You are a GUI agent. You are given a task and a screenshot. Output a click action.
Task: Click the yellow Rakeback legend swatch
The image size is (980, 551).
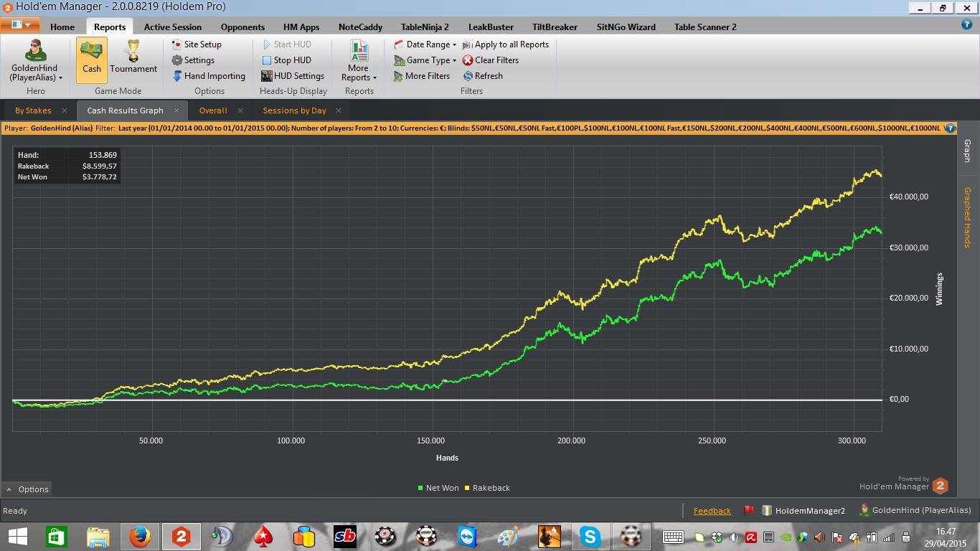pyautogui.click(x=467, y=488)
